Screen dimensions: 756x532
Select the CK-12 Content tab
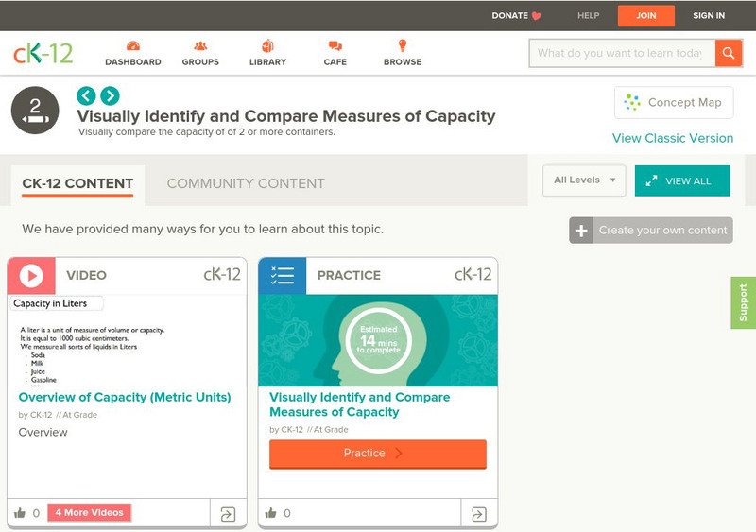point(77,183)
